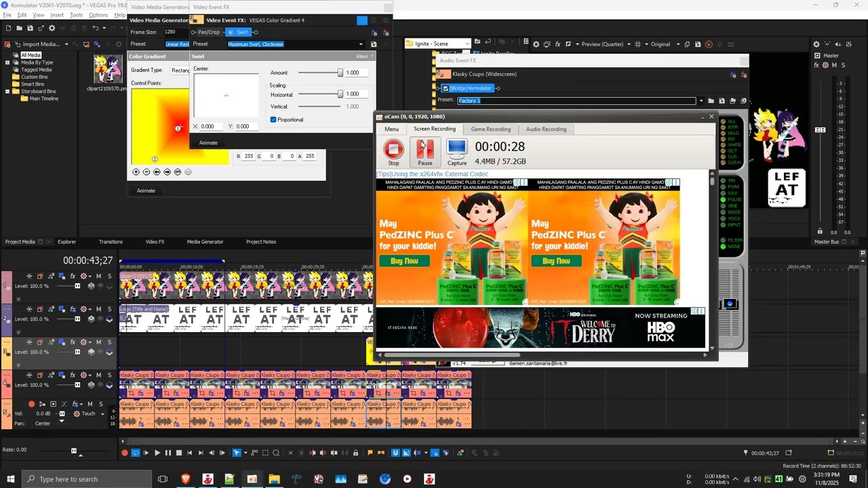Click the transport Record button
868x488 pixels.
click(124, 453)
